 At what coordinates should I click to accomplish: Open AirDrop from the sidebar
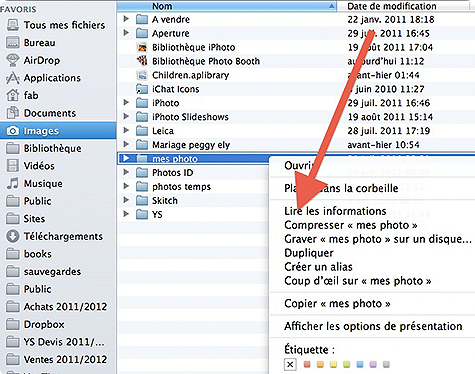pyautogui.click(x=33, y=60)
